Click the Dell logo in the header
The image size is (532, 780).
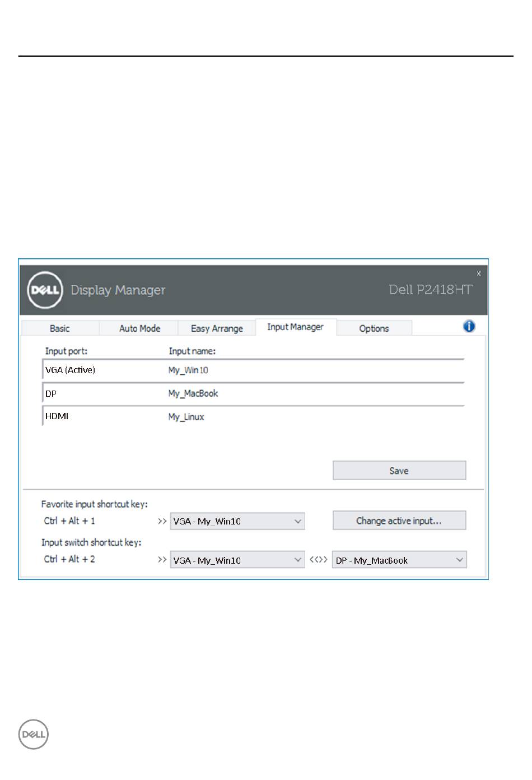[45, 290]
